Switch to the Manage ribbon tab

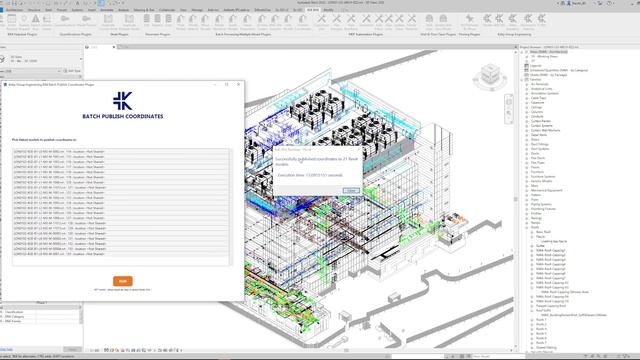[197, 10]
